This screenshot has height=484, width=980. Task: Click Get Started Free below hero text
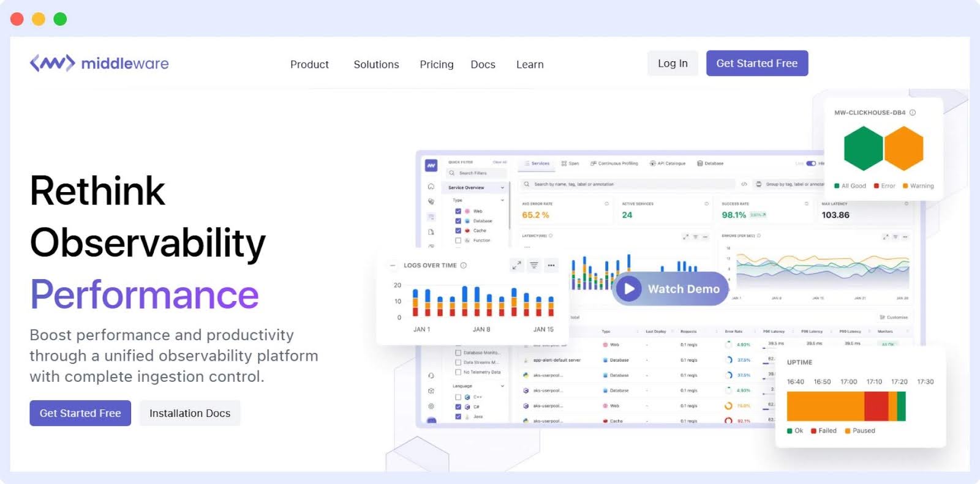(80, 413)
